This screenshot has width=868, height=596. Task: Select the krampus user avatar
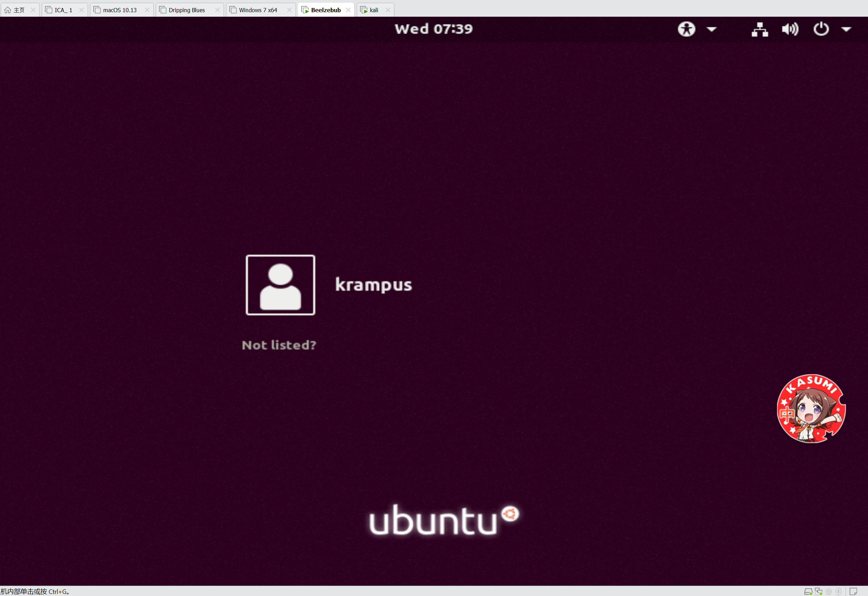[281, 285]
